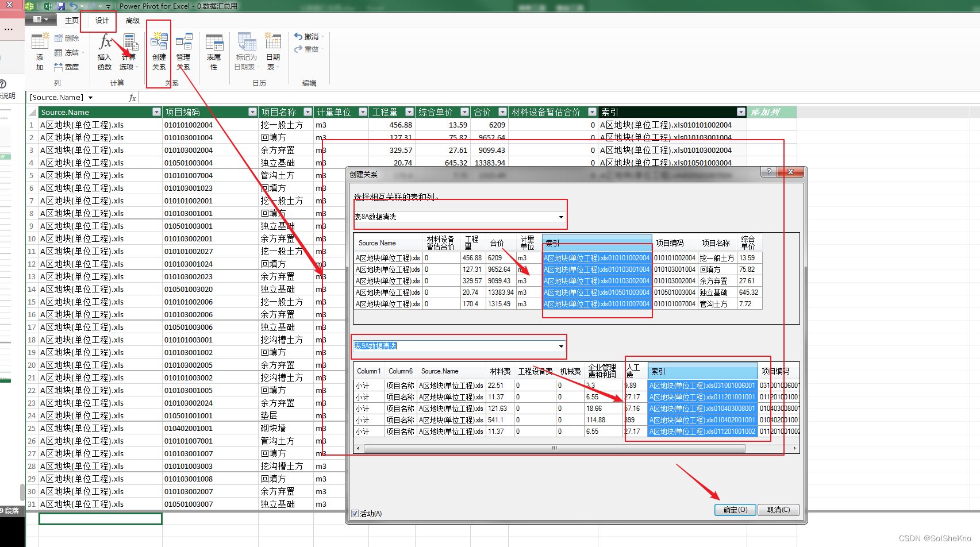Image resolution: width=980 pixels, height=547 pixels.
Task: Click the Redo (重做) ribbon button
Action: [309, 49]
